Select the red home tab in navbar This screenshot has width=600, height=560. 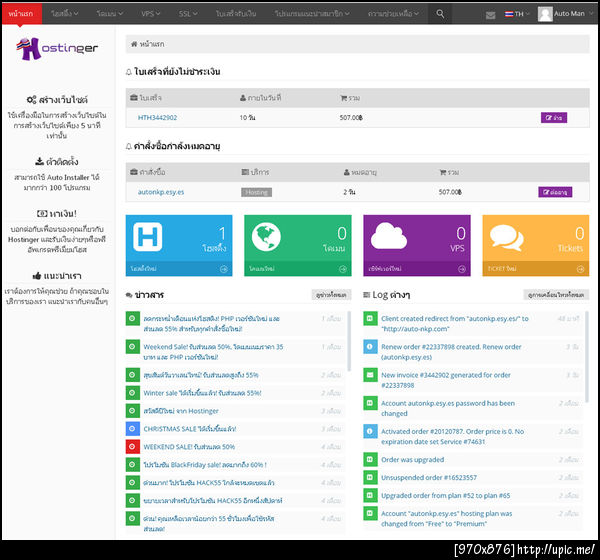21,14
